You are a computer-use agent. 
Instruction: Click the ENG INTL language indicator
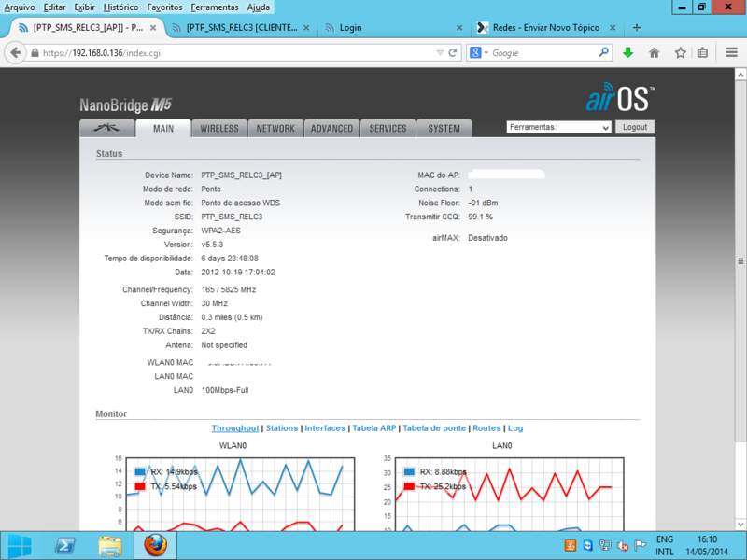click(665, 546)
